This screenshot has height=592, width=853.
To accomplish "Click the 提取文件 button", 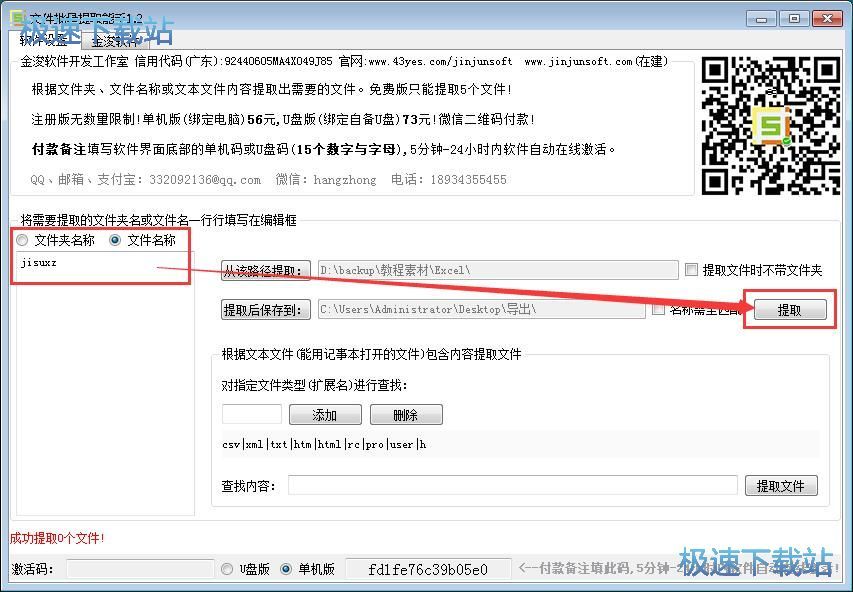I will [781, 485].
